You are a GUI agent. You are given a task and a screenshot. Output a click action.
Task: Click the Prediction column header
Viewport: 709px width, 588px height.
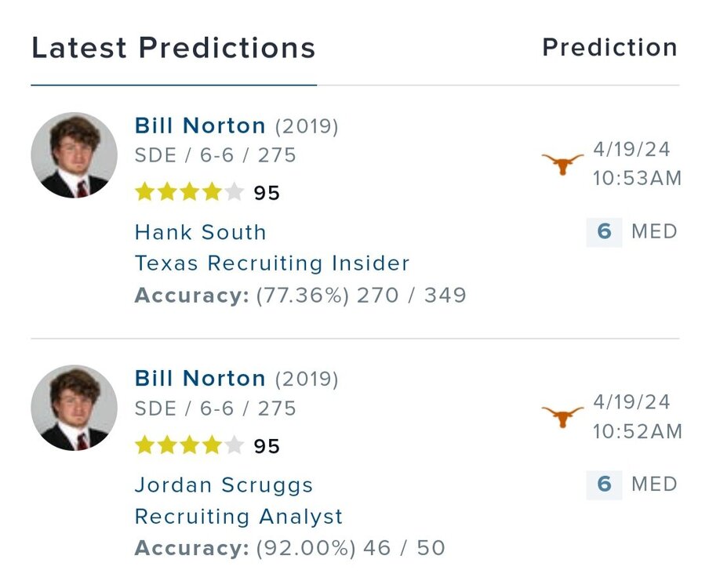(609, 47)
